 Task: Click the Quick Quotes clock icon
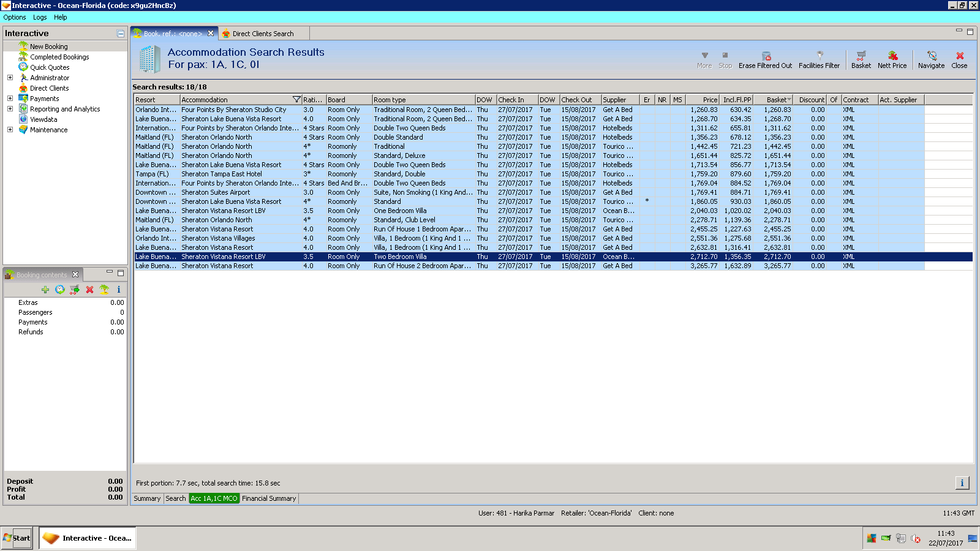pyautogui.click(x=23, y=67)
